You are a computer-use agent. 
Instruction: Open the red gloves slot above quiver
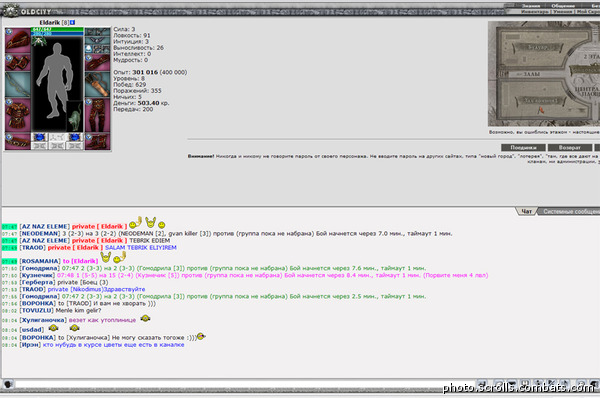click(x=97, y=63)
